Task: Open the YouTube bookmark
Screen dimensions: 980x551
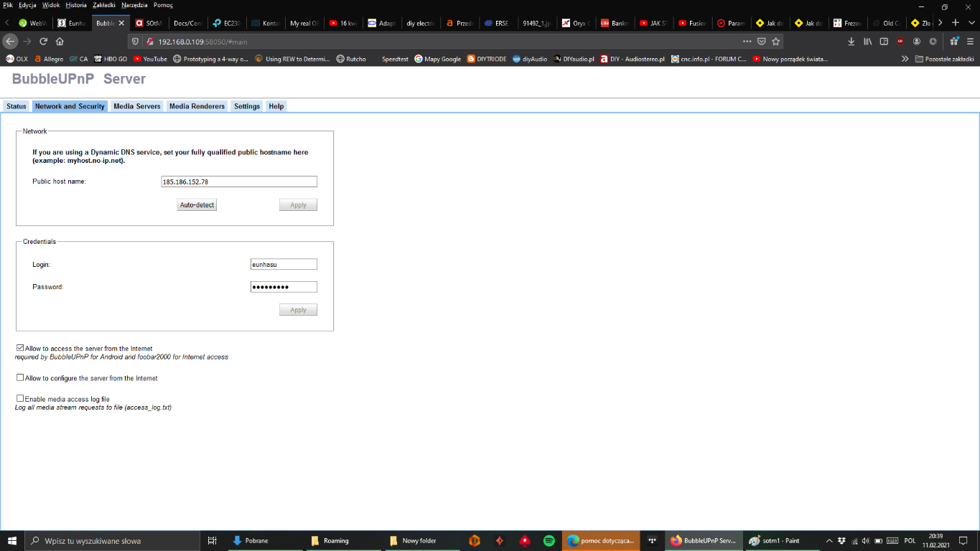Action: [150, 59]
